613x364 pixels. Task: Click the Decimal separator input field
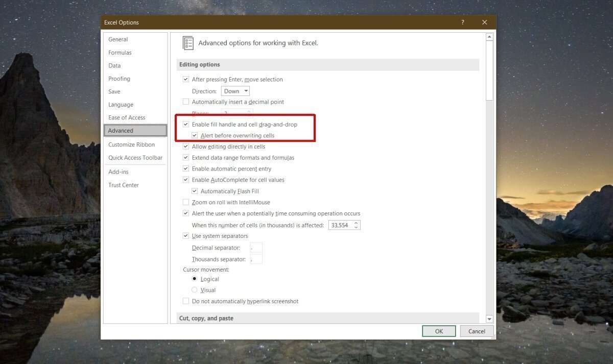(x=256, y=248)
